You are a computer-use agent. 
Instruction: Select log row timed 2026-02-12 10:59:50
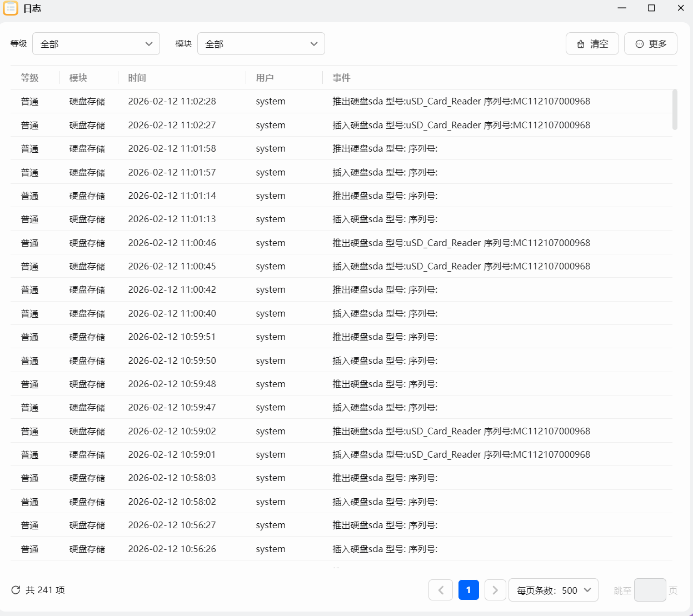[341, 360]
